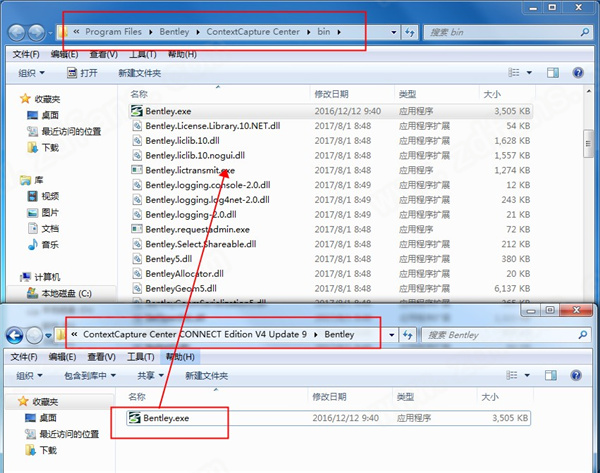Click vertical scrollbar thumb in bin window
Viewport: 600px width, 473px height.
588,144
